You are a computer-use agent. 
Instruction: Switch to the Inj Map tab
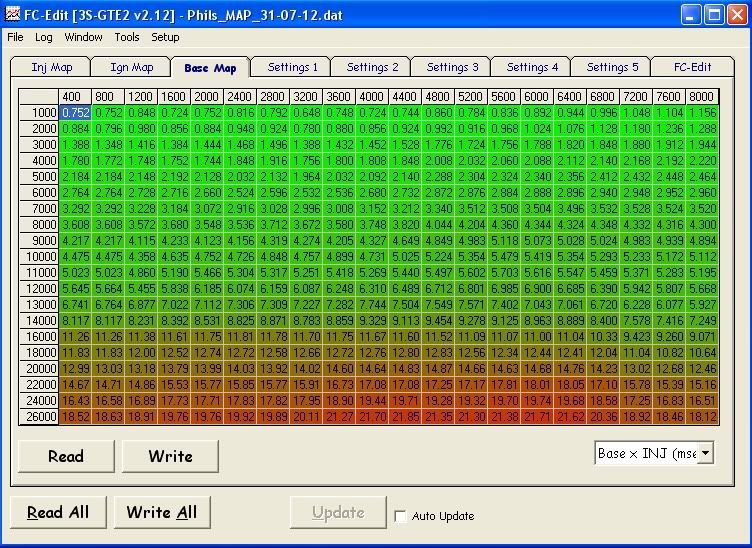coord(51,67)
